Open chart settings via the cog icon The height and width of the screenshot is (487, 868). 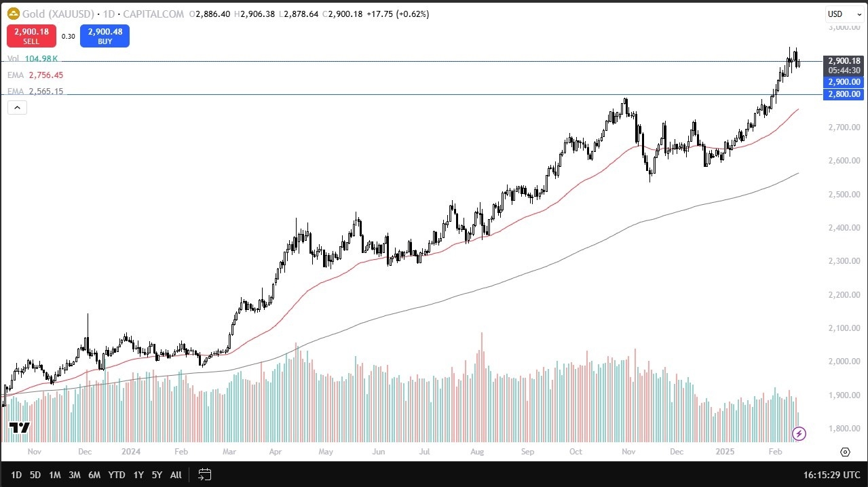[845, 452]
